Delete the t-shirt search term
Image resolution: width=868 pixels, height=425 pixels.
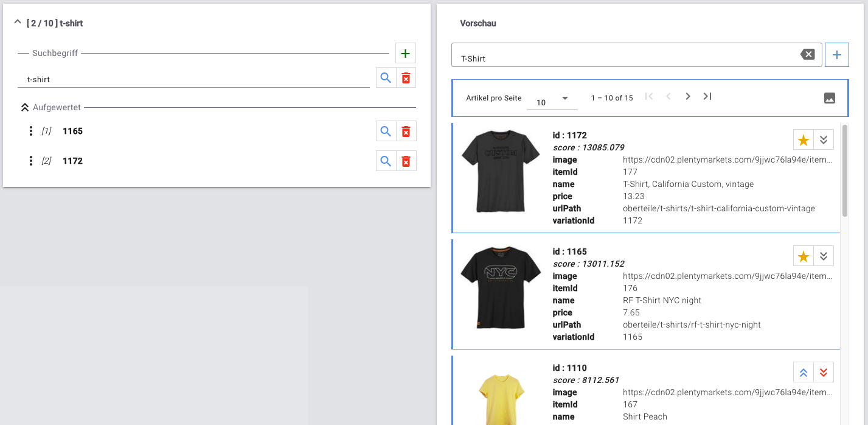point(406,78)
